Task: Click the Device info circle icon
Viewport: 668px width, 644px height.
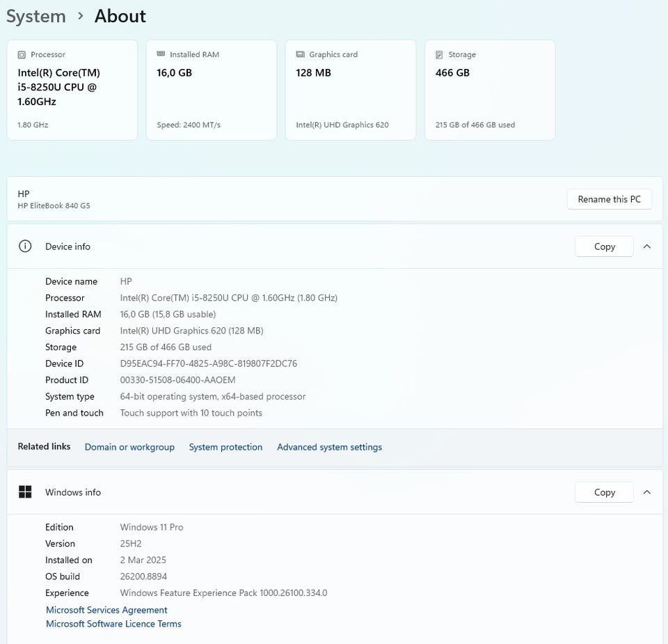Action: (25, 246)
